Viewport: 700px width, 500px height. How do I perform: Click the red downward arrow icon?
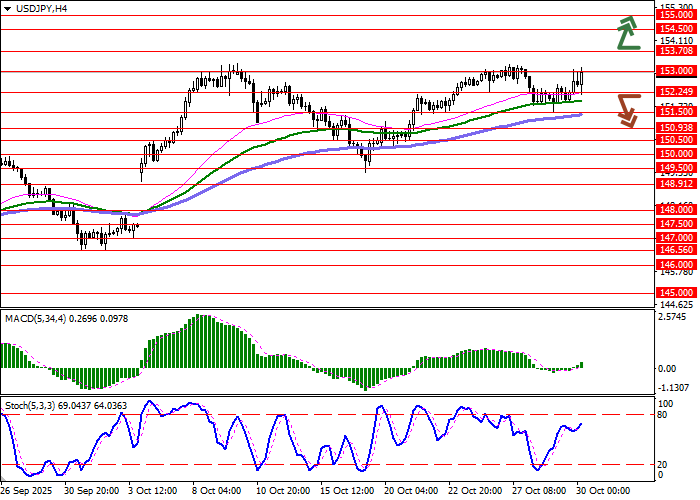pos(627,109)
